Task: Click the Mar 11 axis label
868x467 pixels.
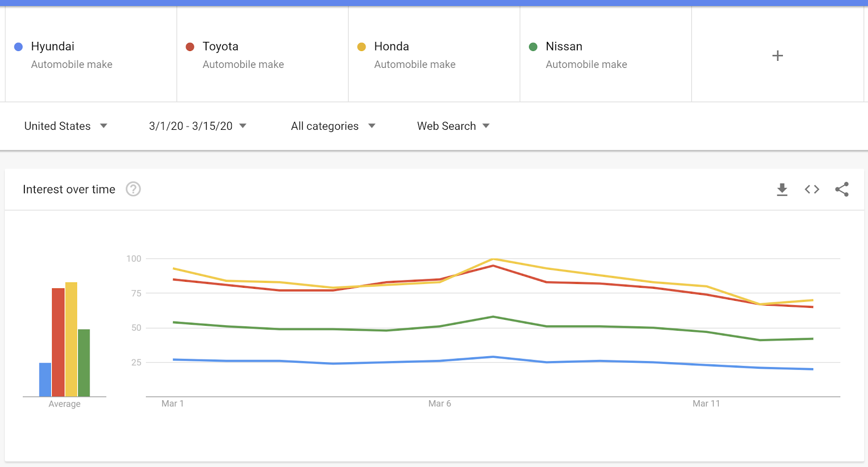Action: coord(706,403)
